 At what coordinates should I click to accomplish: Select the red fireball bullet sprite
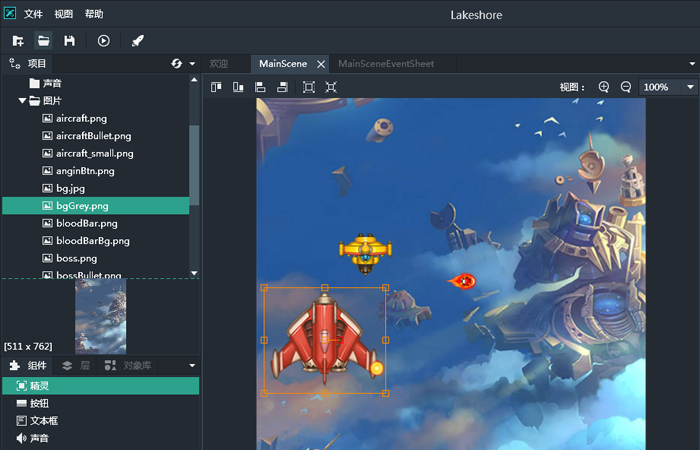click(462, 281)
